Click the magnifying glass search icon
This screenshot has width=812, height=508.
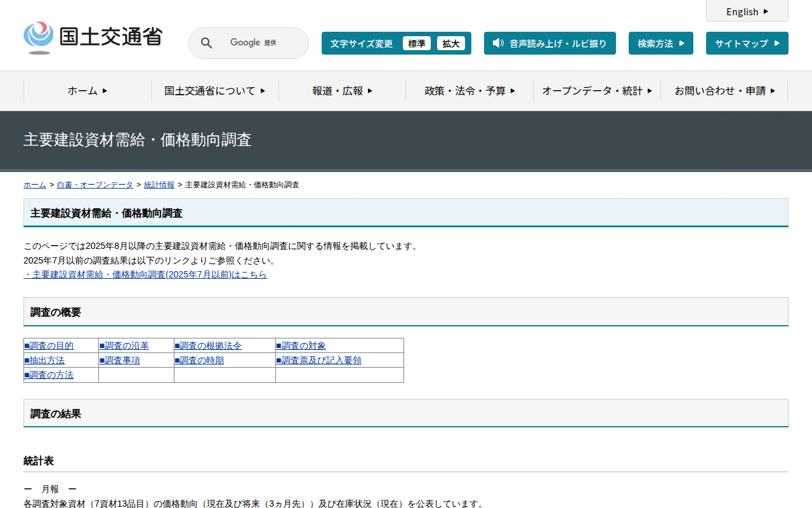pyautogui.click(x=206, y=43)
